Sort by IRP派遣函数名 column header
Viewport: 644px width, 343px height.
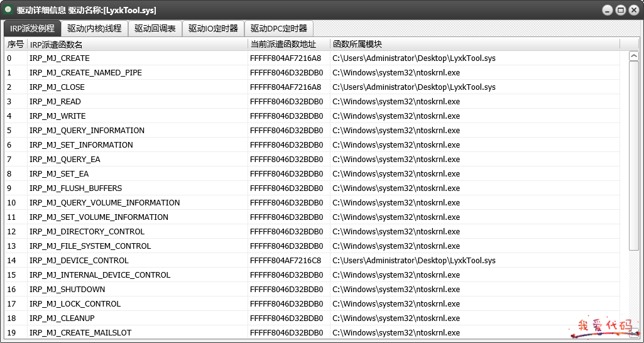click(138, 44)
